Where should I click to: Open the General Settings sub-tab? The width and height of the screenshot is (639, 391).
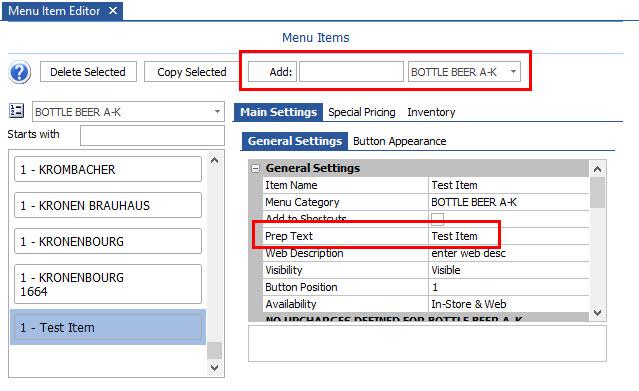tap(295, 141)
